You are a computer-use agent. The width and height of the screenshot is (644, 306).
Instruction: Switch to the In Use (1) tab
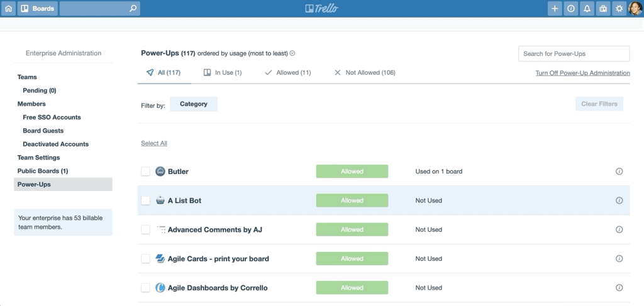223,73
